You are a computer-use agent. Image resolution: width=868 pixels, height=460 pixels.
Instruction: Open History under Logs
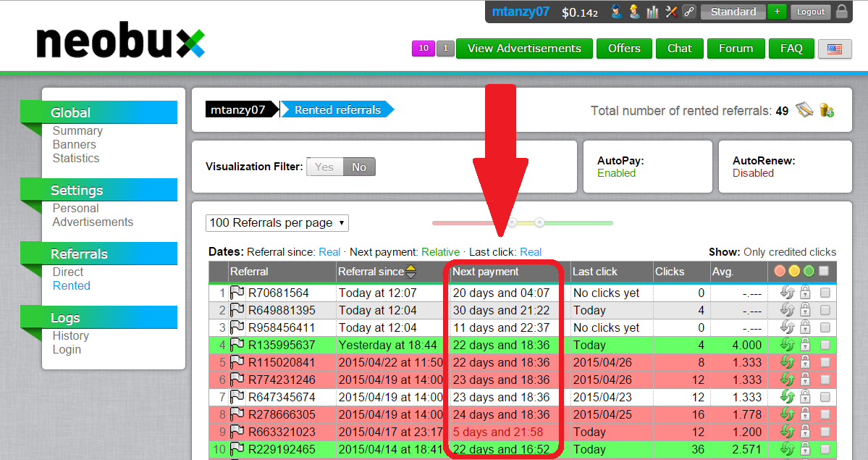pyautogui.click(x=70, y=336)
